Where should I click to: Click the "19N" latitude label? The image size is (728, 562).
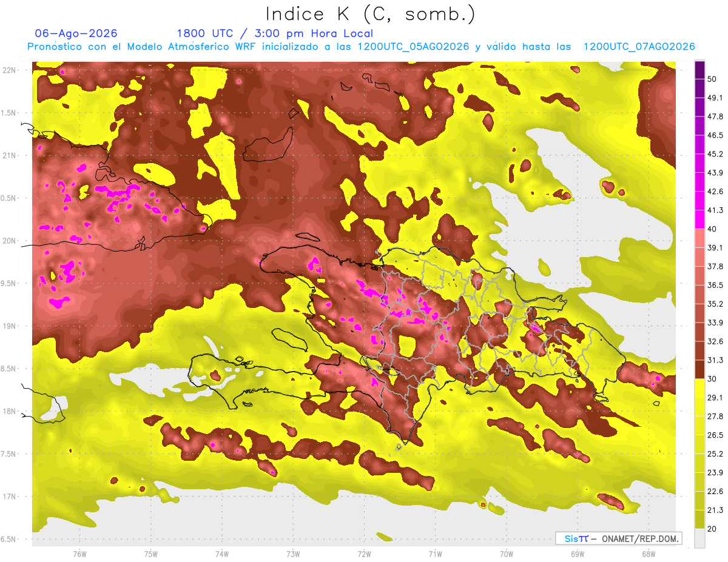point(10,326)
